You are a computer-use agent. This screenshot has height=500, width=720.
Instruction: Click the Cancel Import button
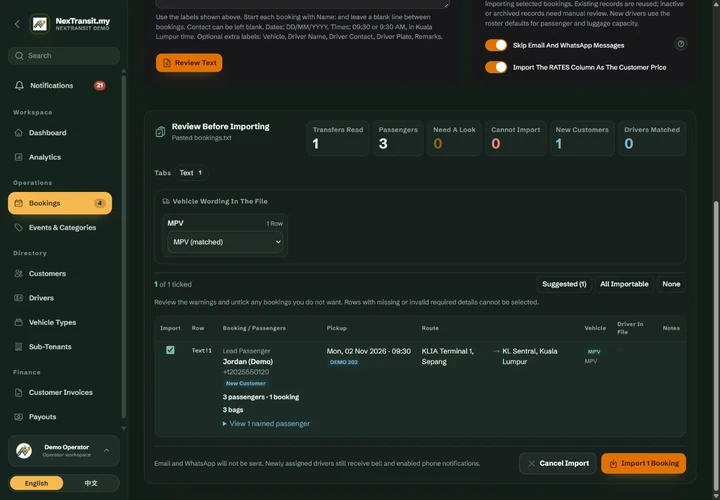point(557,463)
